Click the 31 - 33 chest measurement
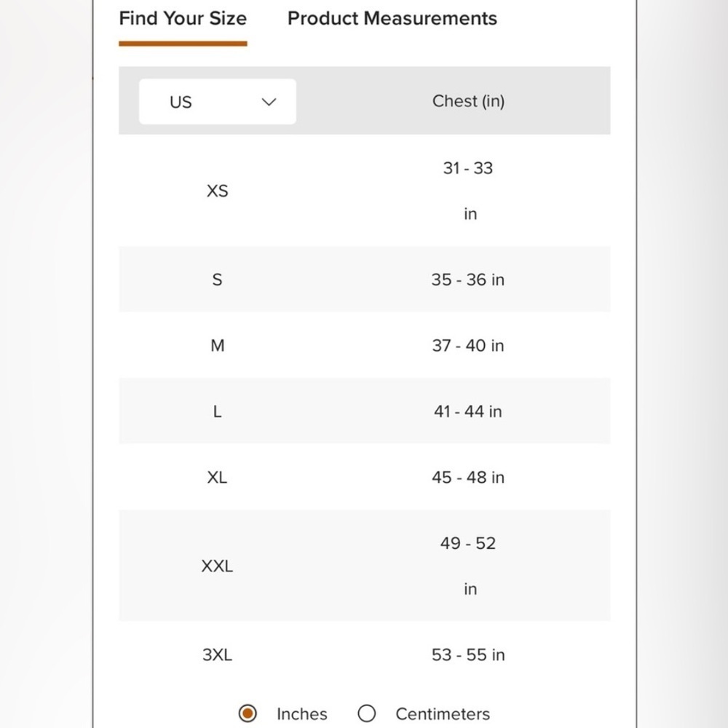This screenshot has width=728, height=728. click(x=467, y=168)
